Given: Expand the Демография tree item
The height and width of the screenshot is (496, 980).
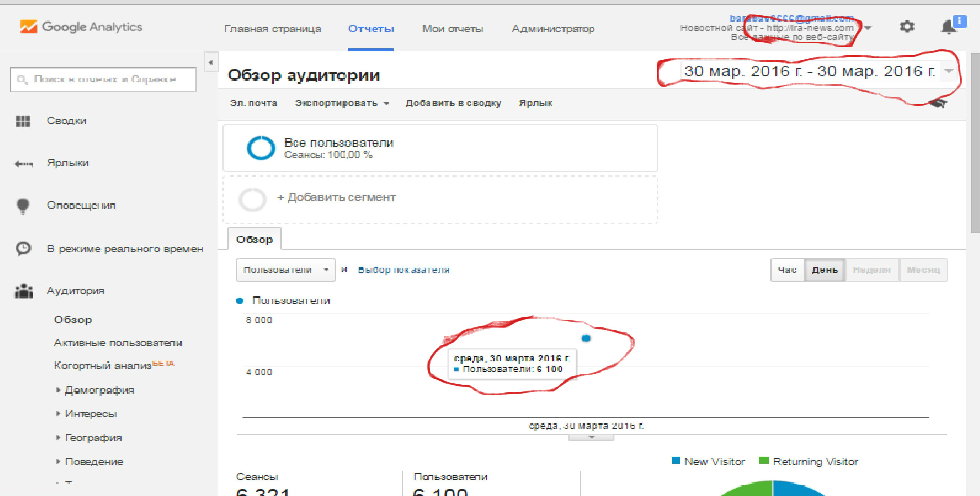Looking at the screenshot, I should pyautogui.click(x=58, y=390).
